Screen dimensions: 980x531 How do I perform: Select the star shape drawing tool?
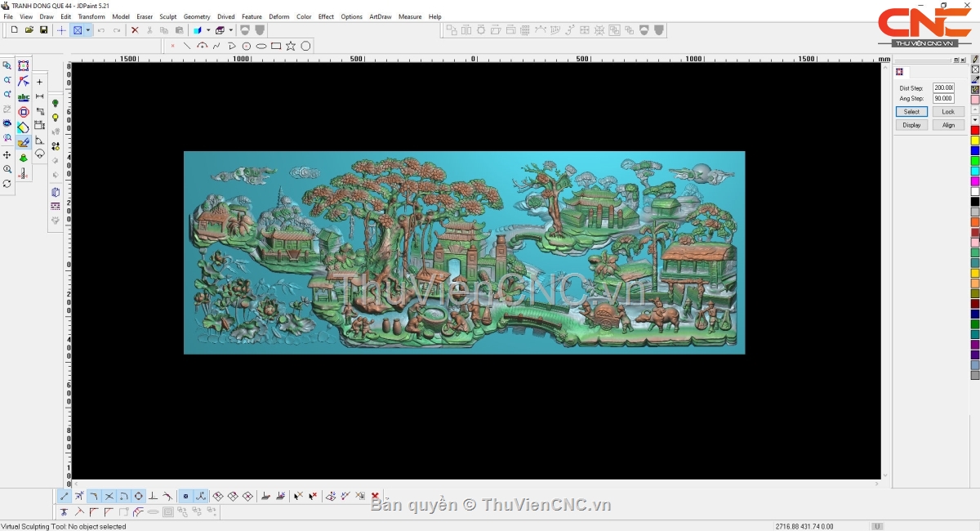point(291,46)
